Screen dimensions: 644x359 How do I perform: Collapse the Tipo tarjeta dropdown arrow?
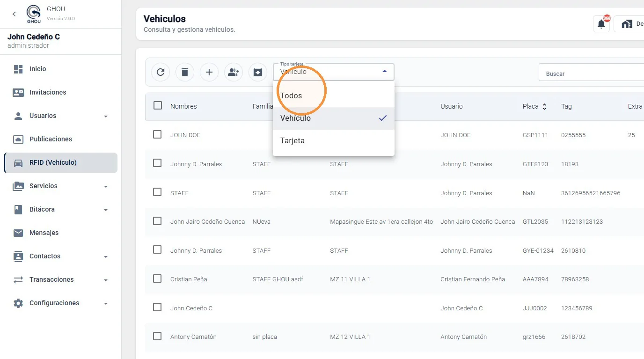pyautogui.click(x=385, y=72)
